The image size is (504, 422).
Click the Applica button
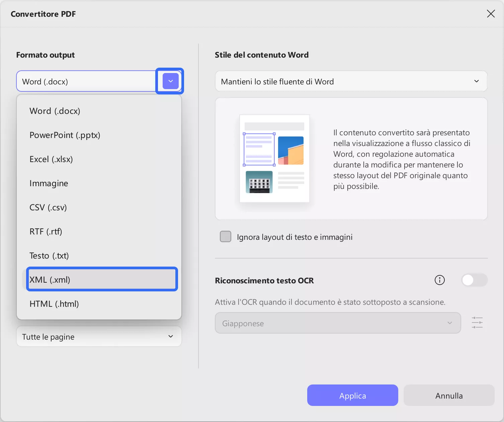(x=352, y=395)
